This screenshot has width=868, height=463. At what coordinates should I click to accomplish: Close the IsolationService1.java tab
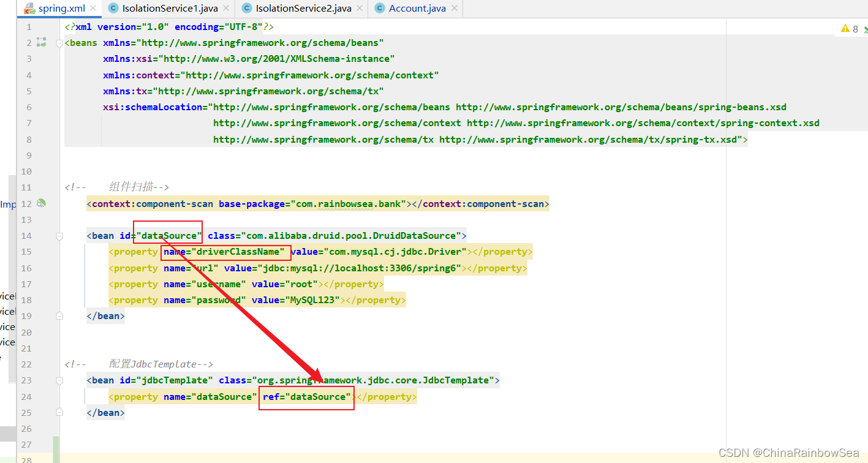[x=225, y=9]
